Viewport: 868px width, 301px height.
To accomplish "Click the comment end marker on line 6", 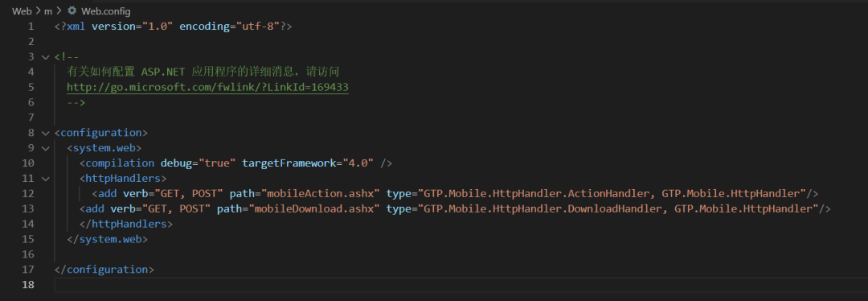I will pyautogui.click(x=76, y=102).
